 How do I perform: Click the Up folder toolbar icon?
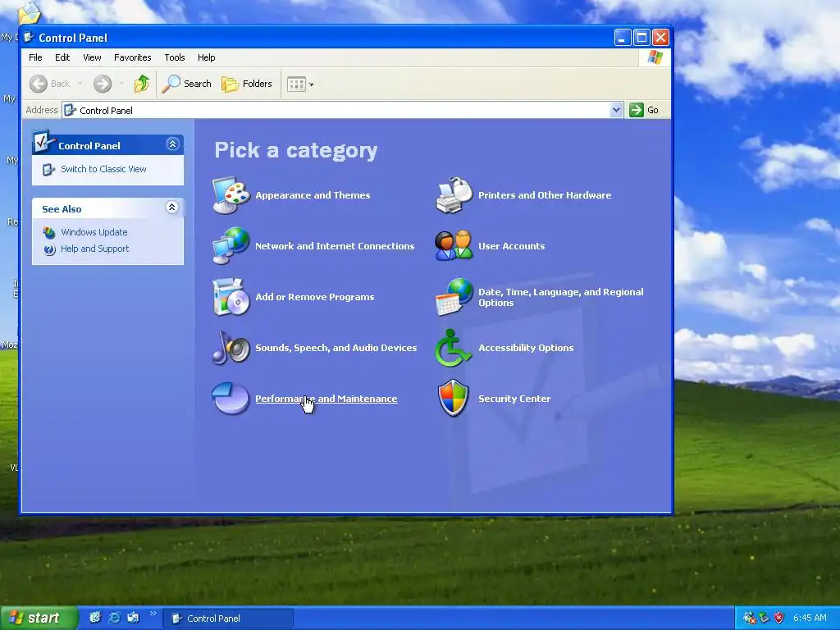pos(141,84)
